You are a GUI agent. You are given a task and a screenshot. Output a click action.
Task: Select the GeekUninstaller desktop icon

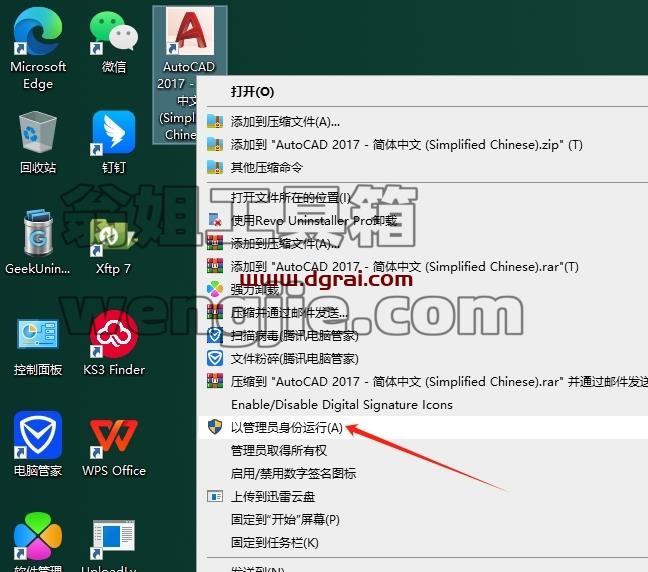coord(38,243)
